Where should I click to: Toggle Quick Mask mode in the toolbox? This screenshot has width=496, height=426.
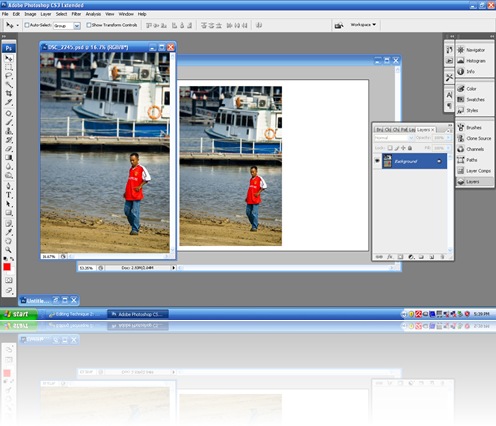point(9,280)
